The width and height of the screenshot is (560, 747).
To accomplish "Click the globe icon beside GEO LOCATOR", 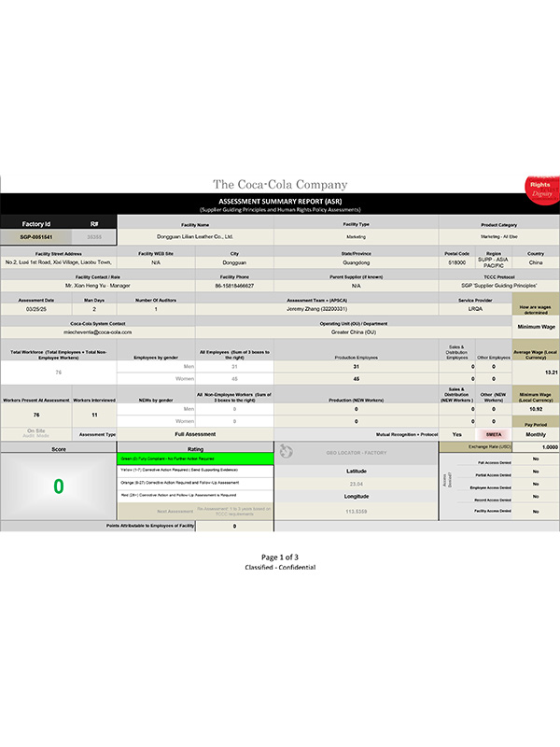I will pyautogui.click(x=287, y=451).
